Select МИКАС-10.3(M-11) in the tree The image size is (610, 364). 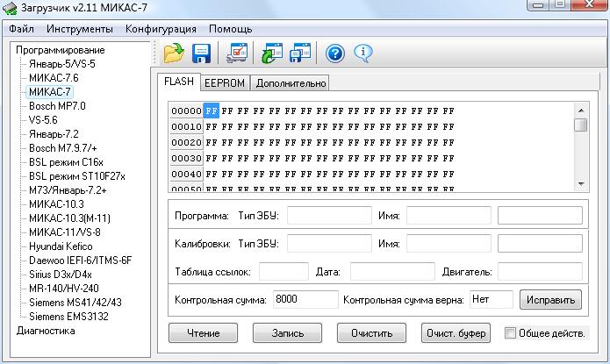[x=69, y=218]
